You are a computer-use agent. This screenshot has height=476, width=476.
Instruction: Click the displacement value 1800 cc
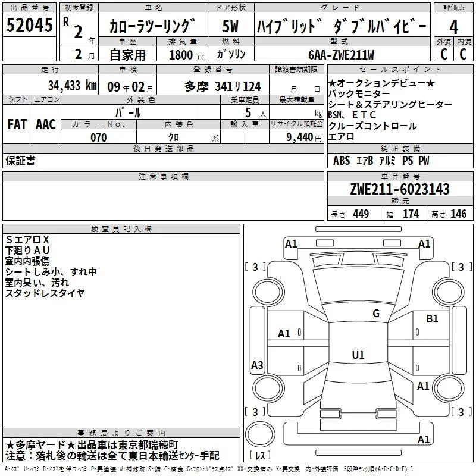point(187,55)
